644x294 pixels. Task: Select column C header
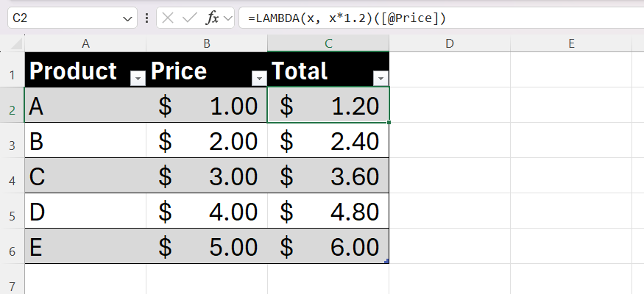point(328,43)
